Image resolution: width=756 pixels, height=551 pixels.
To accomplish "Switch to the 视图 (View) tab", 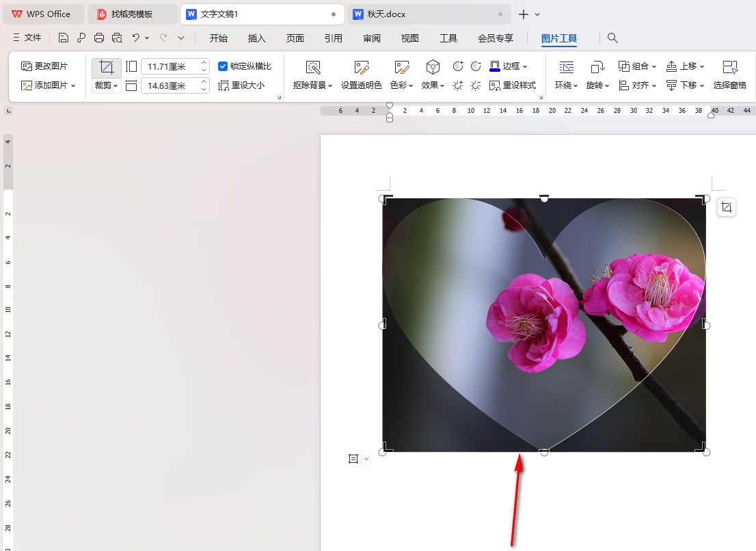I will (410, 38).
